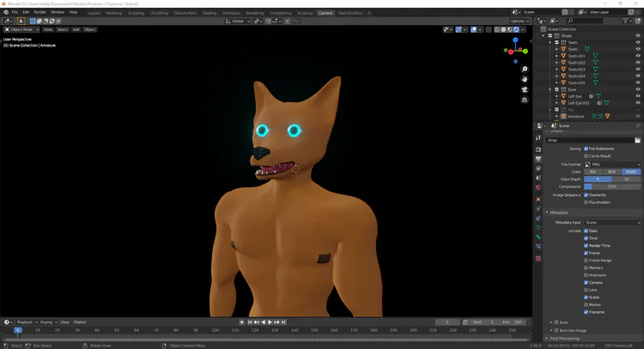The image size is (644, 349).
Task: Switch to the Particle Editor workspace tab
Action: 350,13
